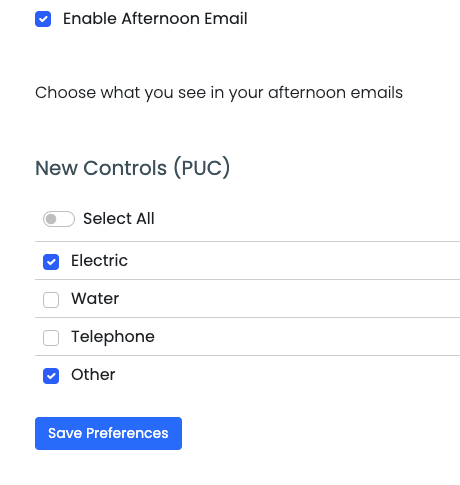The width and height of the screenshot is (460, 485).
Task: Enable the Telephone checkbox
Action: pos(51,338)
